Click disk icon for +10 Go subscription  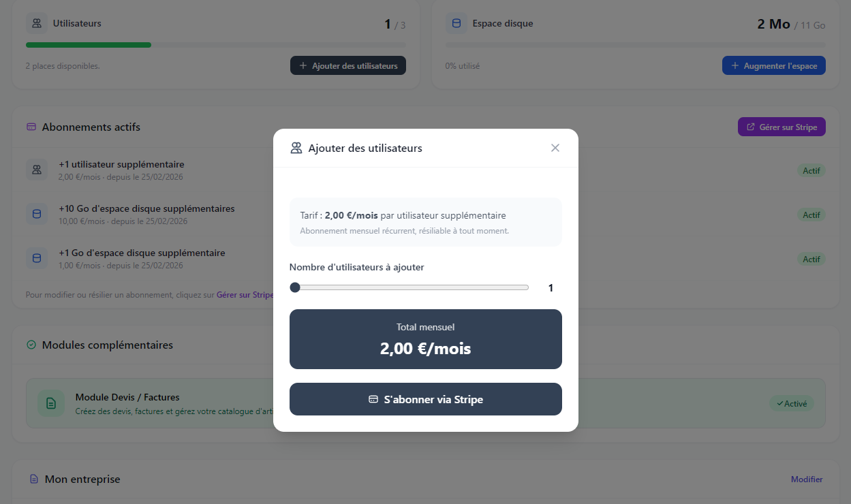37,215
